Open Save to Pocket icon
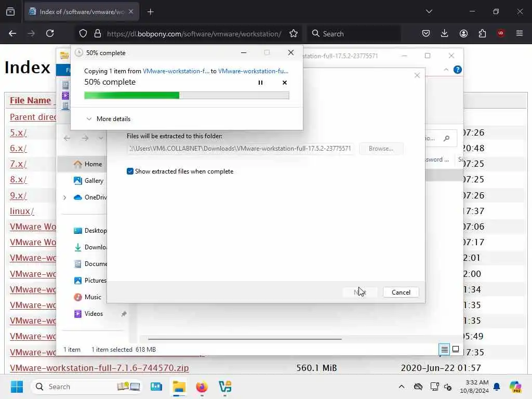Viewport: 532px width, 399px height. tap(426, 33)
